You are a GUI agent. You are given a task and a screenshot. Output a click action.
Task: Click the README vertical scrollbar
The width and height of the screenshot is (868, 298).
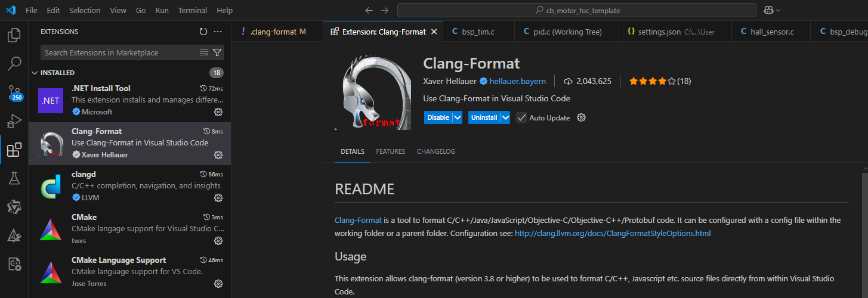pos(864,235)
